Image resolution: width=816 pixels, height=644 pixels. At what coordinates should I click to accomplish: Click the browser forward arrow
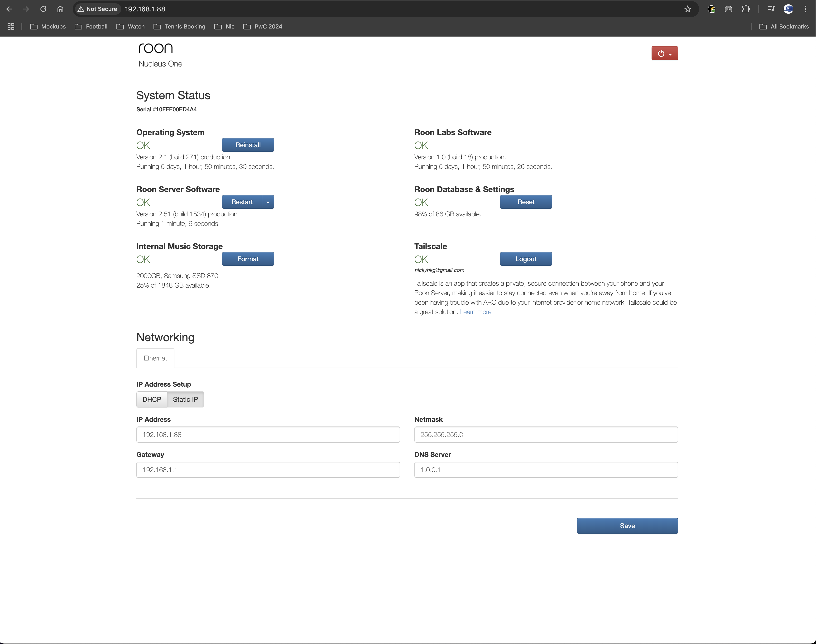click(x=26, y=9)
